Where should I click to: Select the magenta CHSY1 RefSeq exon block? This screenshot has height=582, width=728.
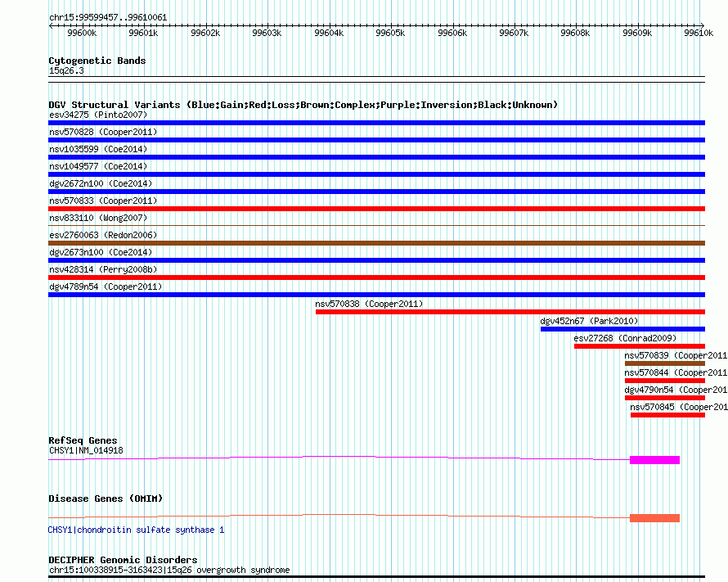tap(654, 460)
